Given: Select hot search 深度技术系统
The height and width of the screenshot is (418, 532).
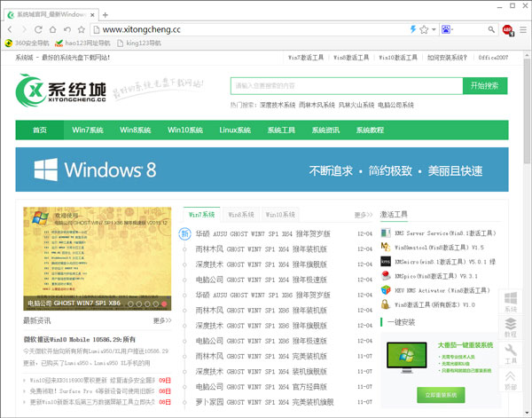Looking at the screenshot, I should coord(278,105).
